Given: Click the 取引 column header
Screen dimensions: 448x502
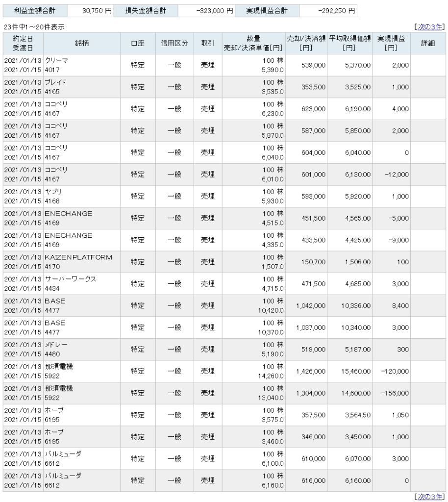Looking at the screenshot, I should point(208,43).
